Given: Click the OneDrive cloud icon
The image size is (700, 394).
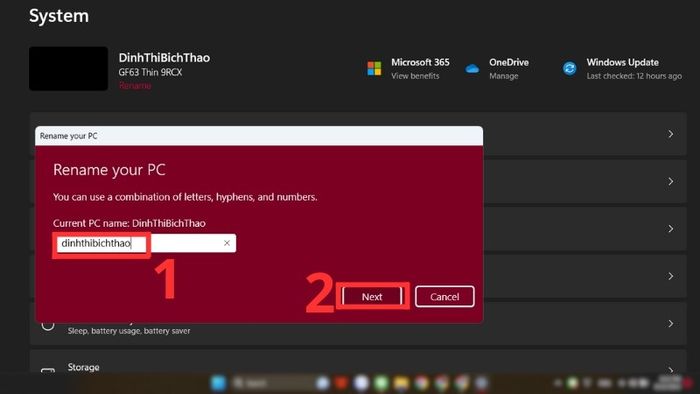Looking at the screenshot, I should 472,69.
